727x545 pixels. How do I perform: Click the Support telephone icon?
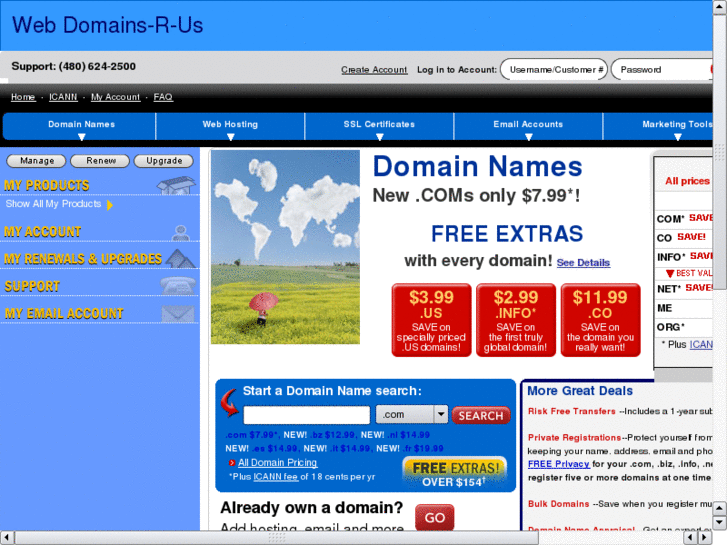click(178, 285)
